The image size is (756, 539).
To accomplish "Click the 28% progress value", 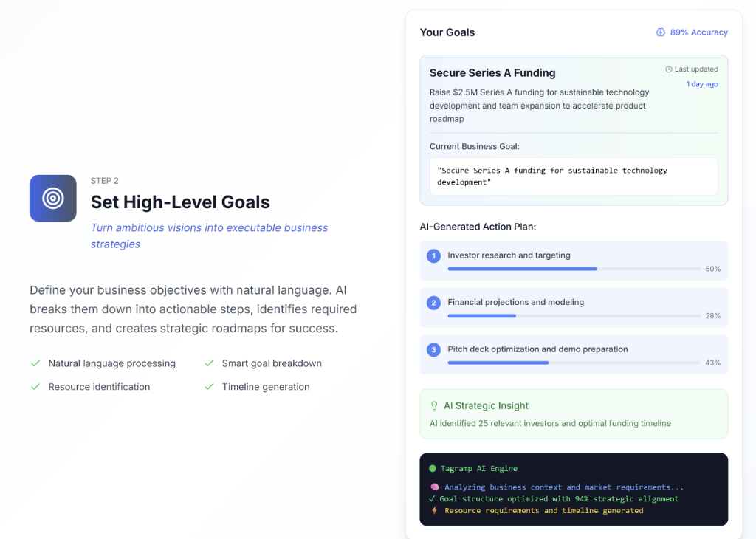I will click(712, 316).
